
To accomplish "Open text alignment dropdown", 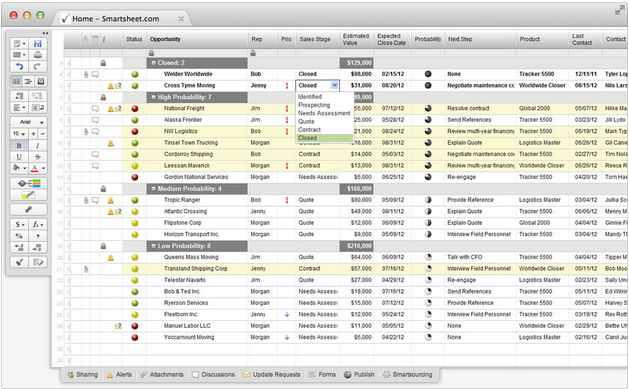I will (x=19, y=107).
